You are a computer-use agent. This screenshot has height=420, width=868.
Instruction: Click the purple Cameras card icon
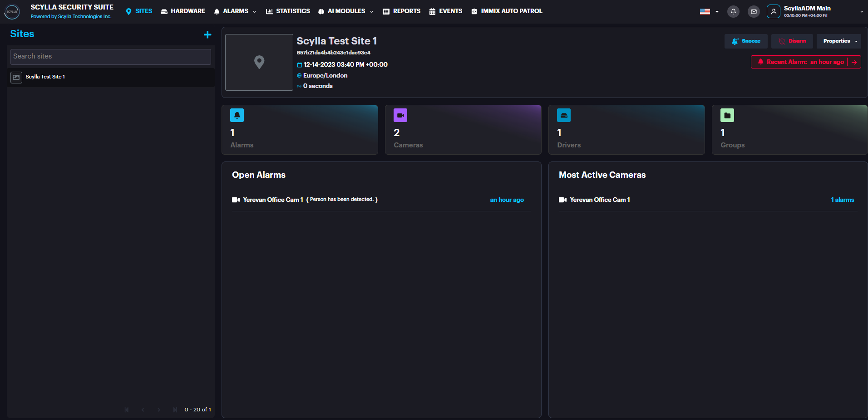(x=400, y=116)
